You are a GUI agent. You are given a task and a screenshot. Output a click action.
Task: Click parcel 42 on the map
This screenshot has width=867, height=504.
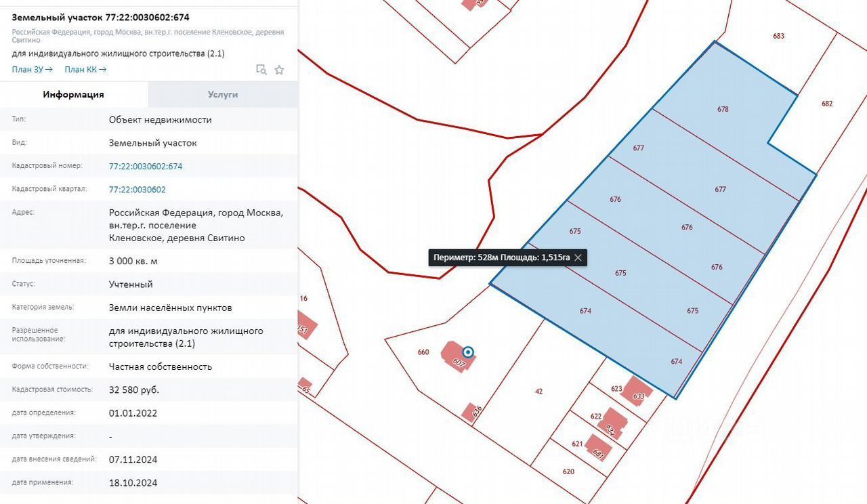click(x=539, y=391)
